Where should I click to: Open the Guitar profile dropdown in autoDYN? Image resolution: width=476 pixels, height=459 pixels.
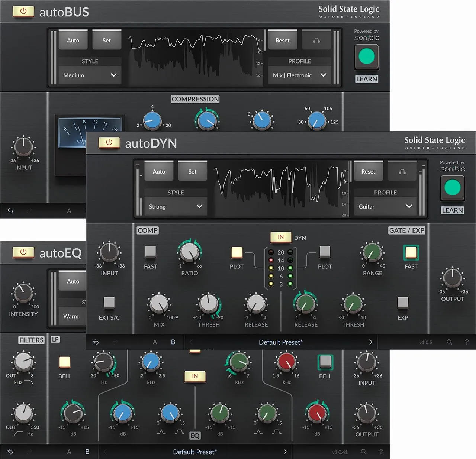click(385, 206)
